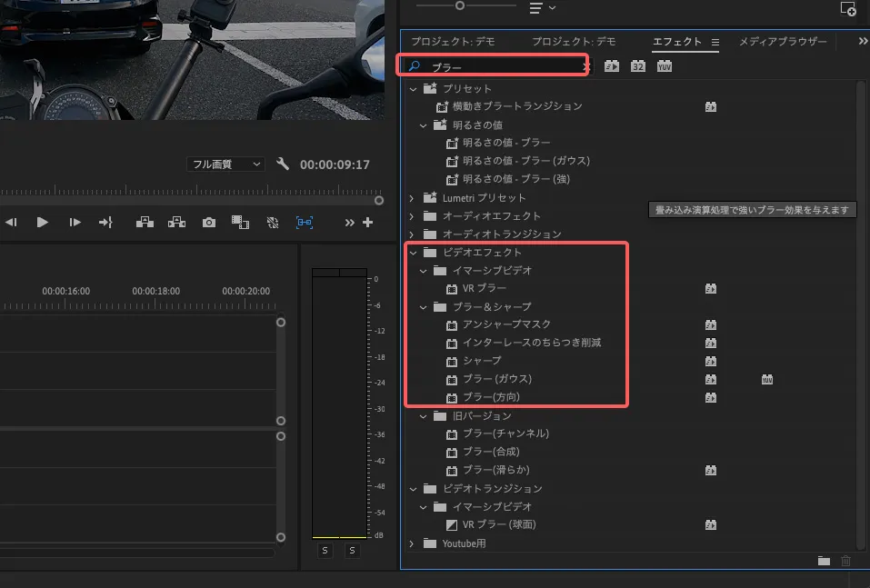Image resolution: width=870 pixels, height=588 pixels.
Task: Clear the ブラー search with the X
Action: pyautogui.click(x=586, y=66)
